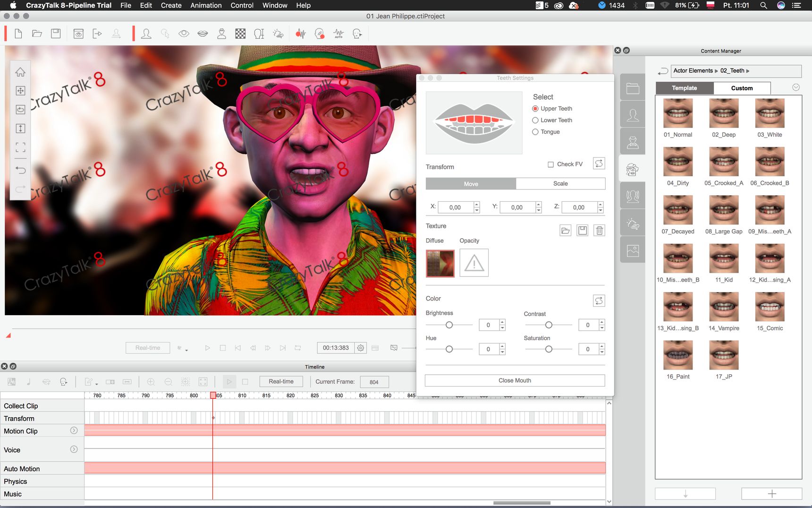The image size is (812, 508).
Task: Open the Create Actor head silhouette tool
Action: [x=146, y=34]
